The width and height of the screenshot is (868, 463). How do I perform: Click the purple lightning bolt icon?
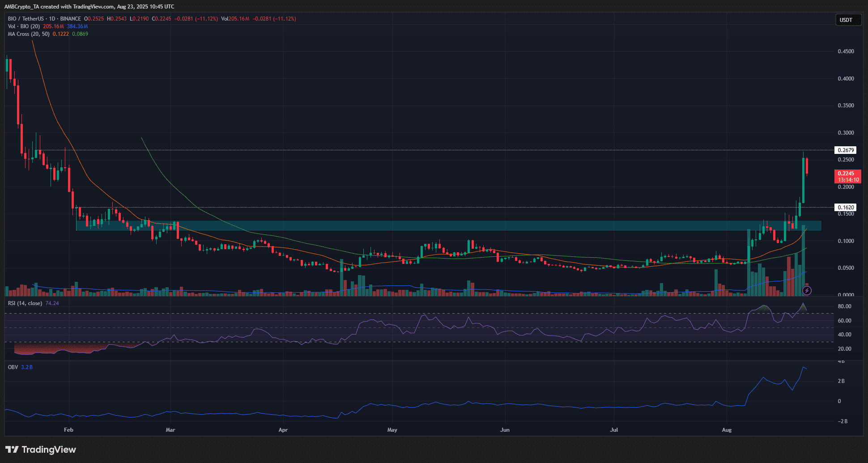tap(807, 291)
